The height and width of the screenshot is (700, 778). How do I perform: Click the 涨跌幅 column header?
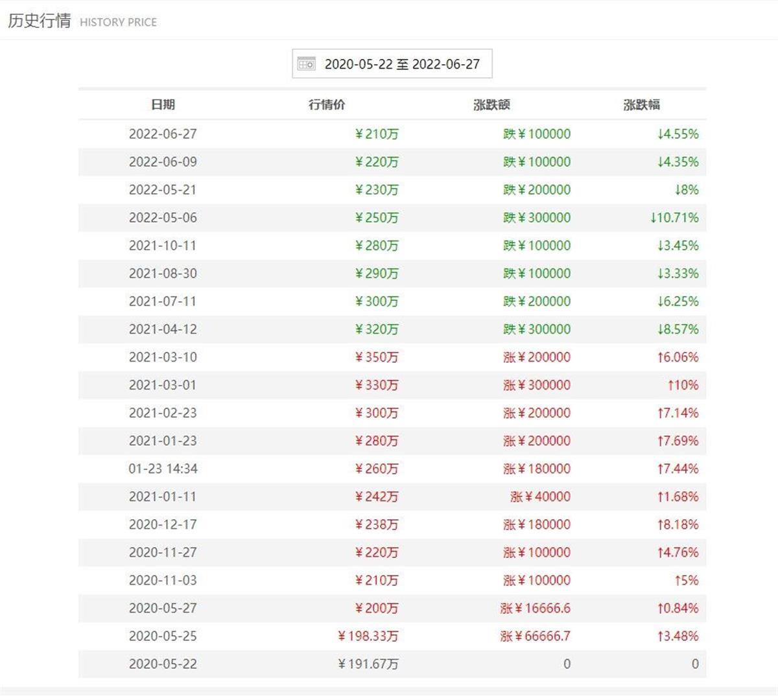(x=641, y=104)
